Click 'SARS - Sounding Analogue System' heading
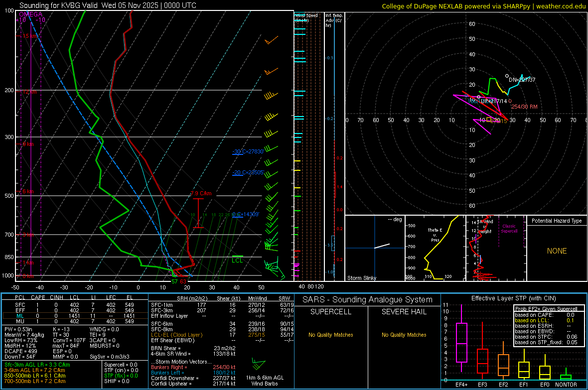The height and width of the screenshot is (390, 588). click(x=367, y=300)
